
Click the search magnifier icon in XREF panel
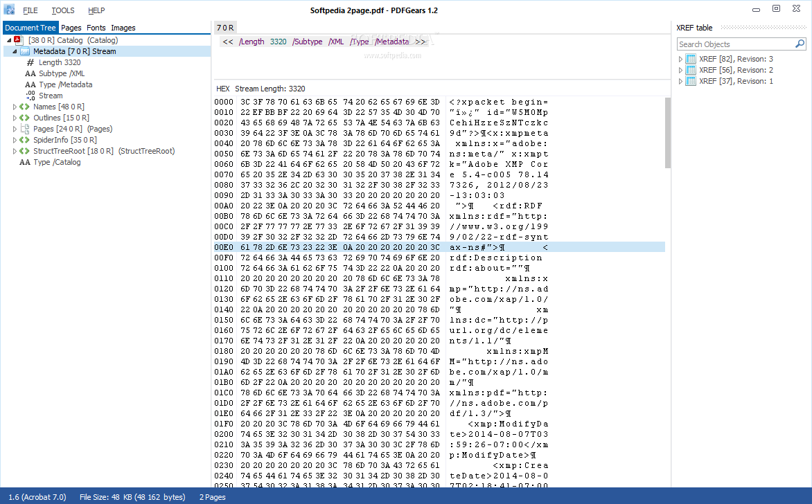[800, 44]
